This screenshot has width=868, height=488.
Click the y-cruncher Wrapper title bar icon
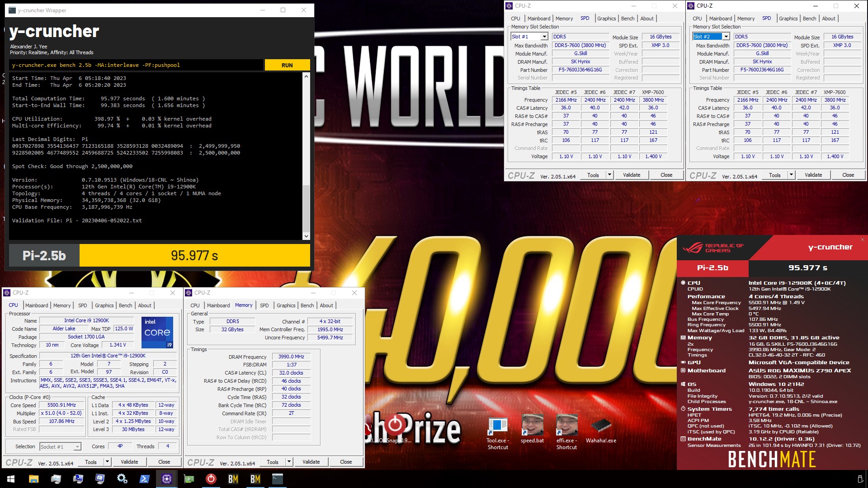point(12,10)
